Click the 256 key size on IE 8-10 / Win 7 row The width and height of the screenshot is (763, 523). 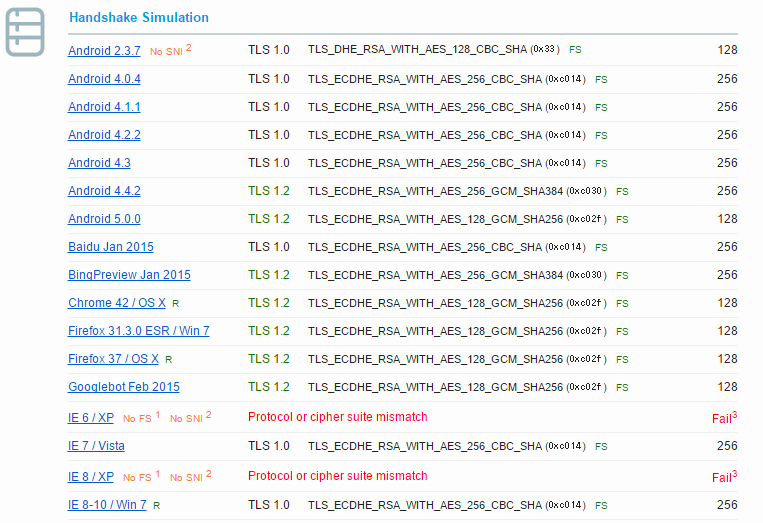pos(727,505)
